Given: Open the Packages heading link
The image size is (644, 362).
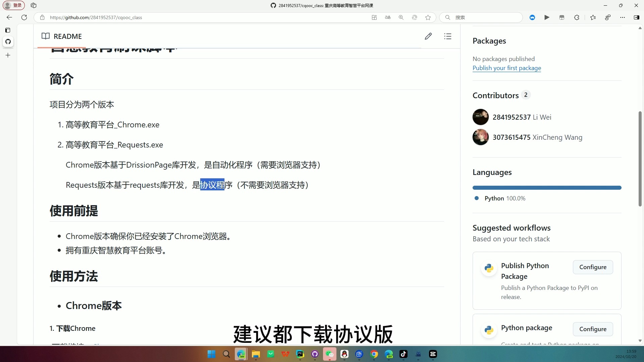Looking at the screenshot, I should (x=489, y=41).
